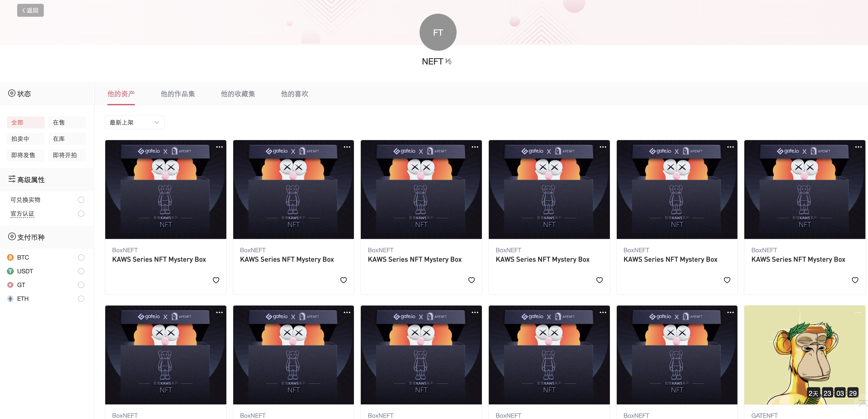Like the first KAWS Mystery Box in row one
Screen dimensions: 868x419
point(216,280)
